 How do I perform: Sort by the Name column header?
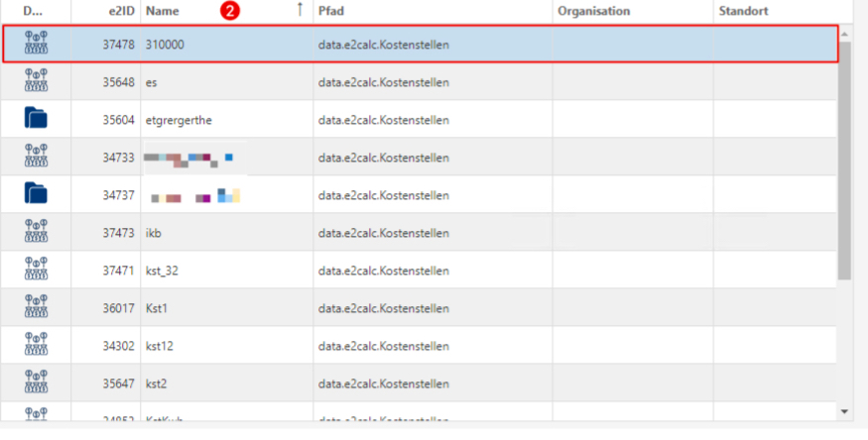click(x=179, y=11)
